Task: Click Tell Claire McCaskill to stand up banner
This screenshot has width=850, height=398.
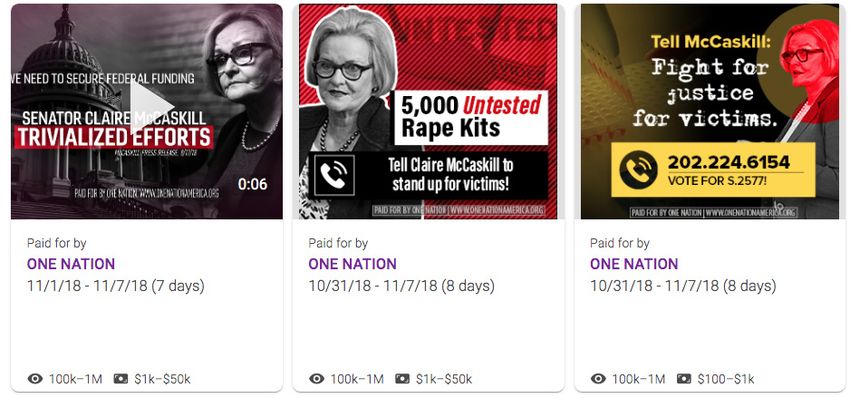Action: pyautogui.click(x=428, y=175)
